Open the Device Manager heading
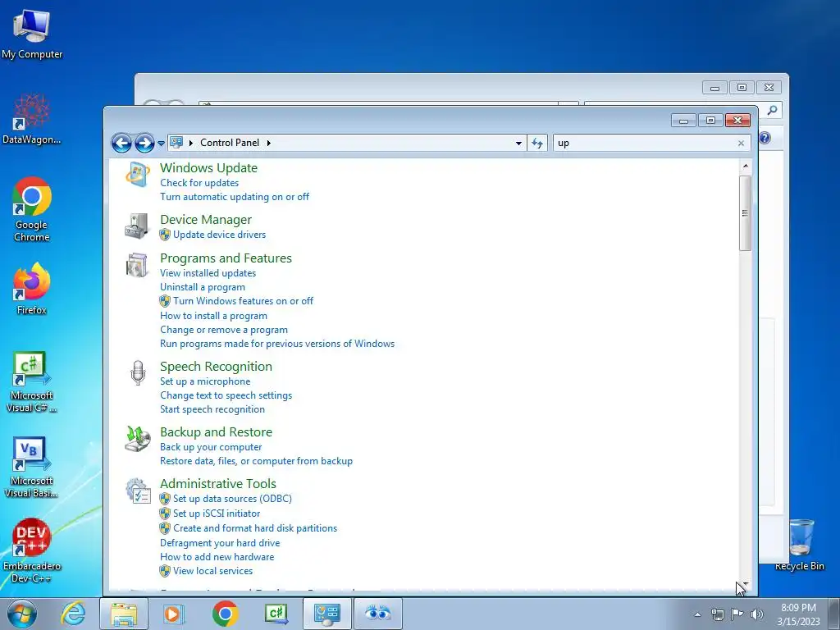The width and height of the screenshot is (840, 630). 206,220
